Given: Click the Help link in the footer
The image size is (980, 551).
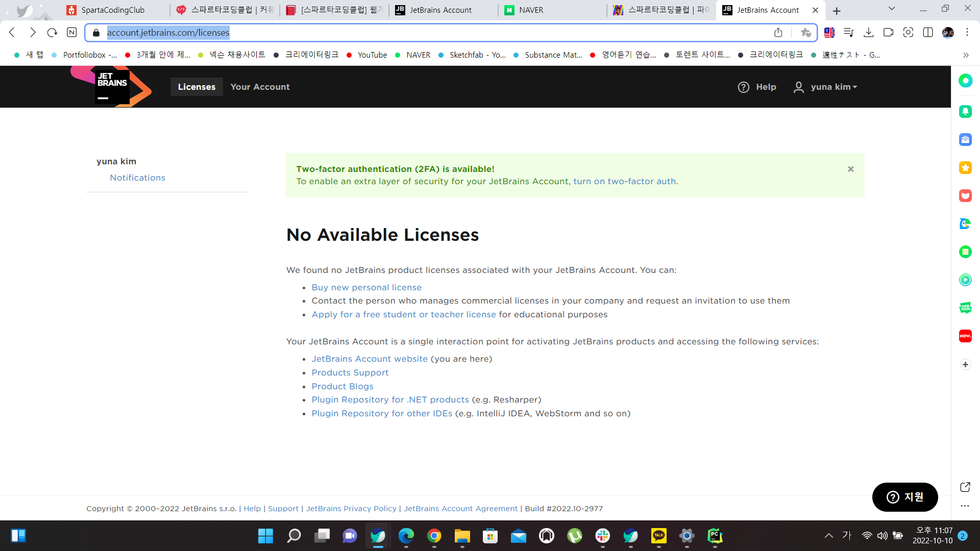Looking at the screenshot, I should coord(252,509).
